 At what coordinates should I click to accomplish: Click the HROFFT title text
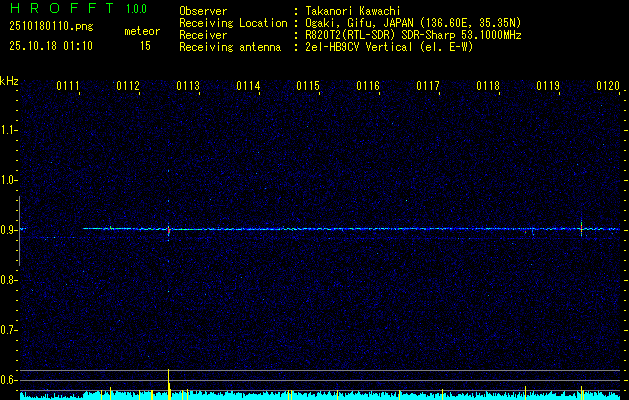pyautogui.click(x=61, y=8)
